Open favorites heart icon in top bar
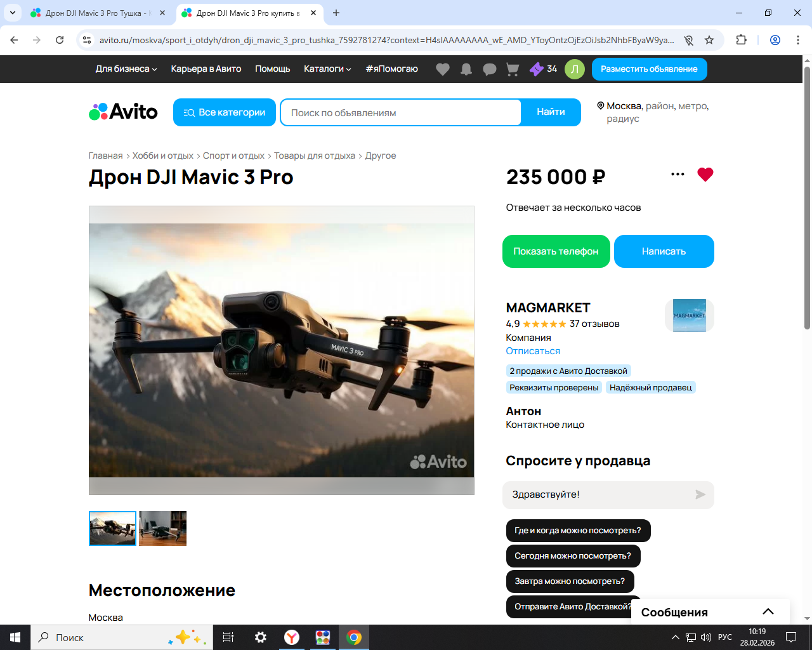 (x=443, y=69)
